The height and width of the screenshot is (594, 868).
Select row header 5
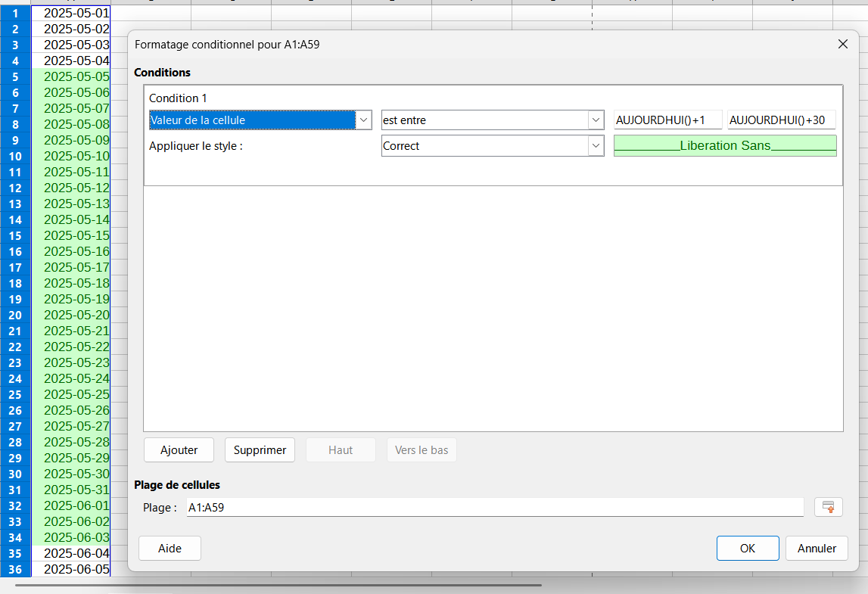pyautogui.click(x=15, y=77)
